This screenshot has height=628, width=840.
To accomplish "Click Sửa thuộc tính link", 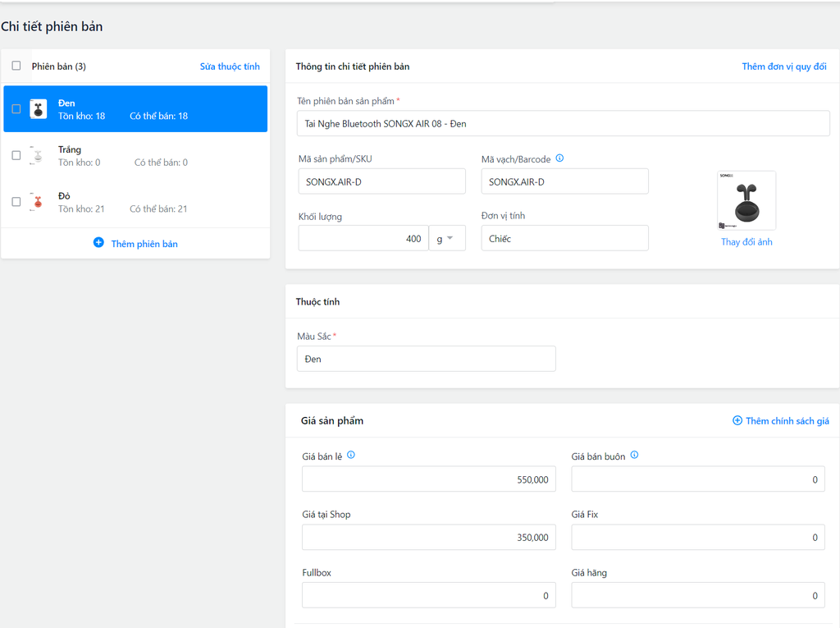I will 230,66.
